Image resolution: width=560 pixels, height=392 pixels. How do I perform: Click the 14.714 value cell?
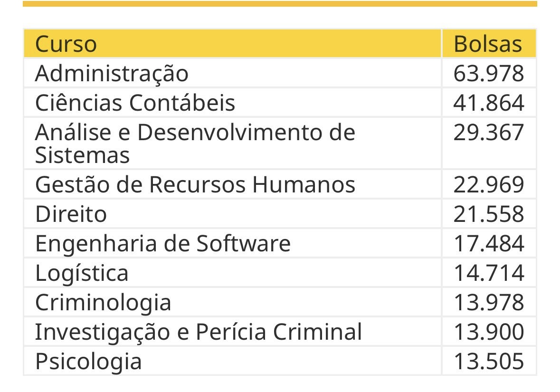click(489, 273)
